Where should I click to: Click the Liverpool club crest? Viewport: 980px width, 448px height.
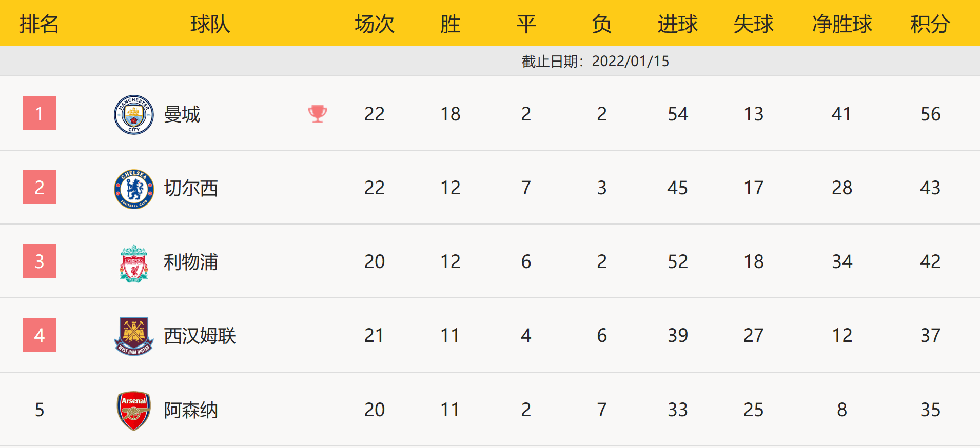click(x=133, y=263)
